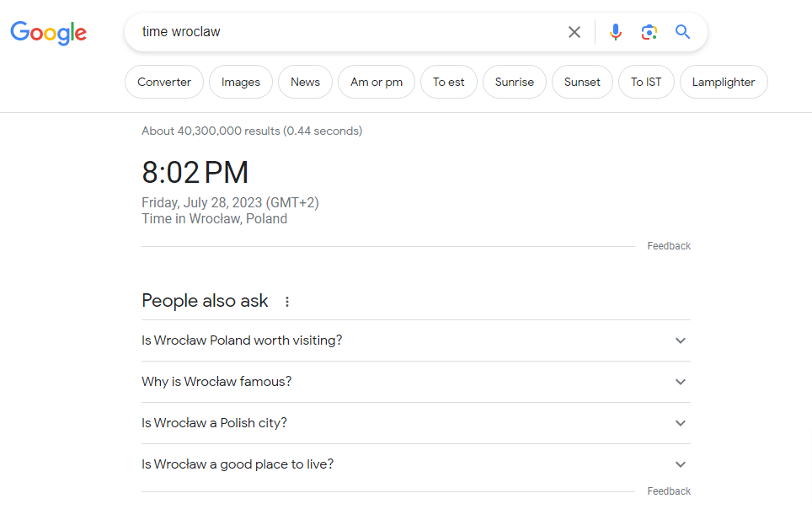Switch to the News filter
The height and width of the screenshot is (520, 812).
pos(305,82)
